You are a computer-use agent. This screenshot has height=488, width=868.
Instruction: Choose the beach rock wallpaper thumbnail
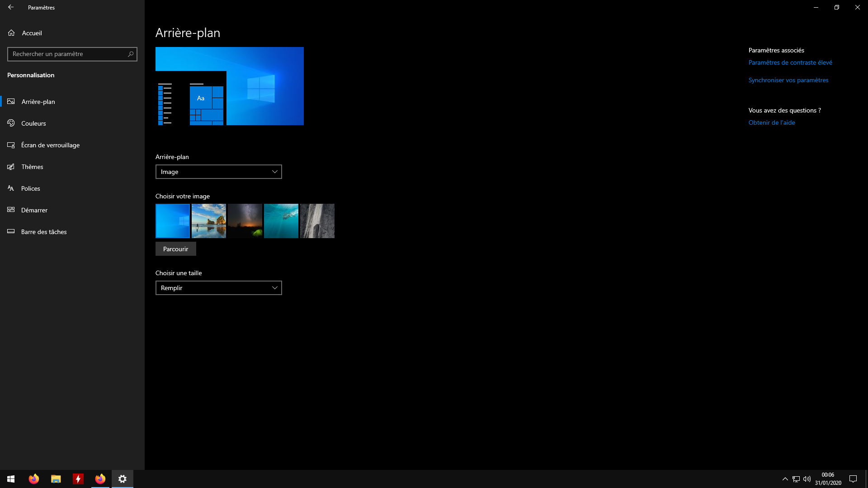[x=209, y=221]
